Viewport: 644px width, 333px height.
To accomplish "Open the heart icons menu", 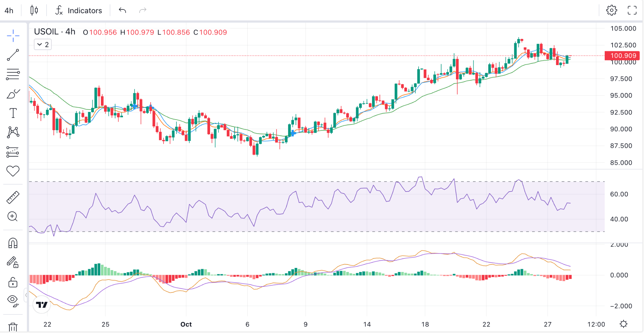I will pos(13,171).
